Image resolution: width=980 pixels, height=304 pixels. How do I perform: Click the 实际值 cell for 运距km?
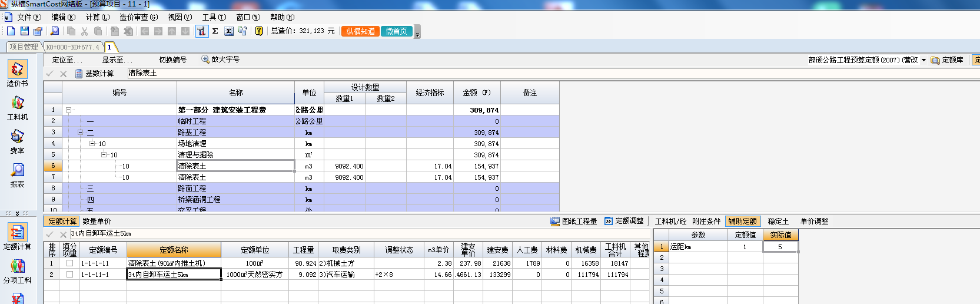pos(780,247)
